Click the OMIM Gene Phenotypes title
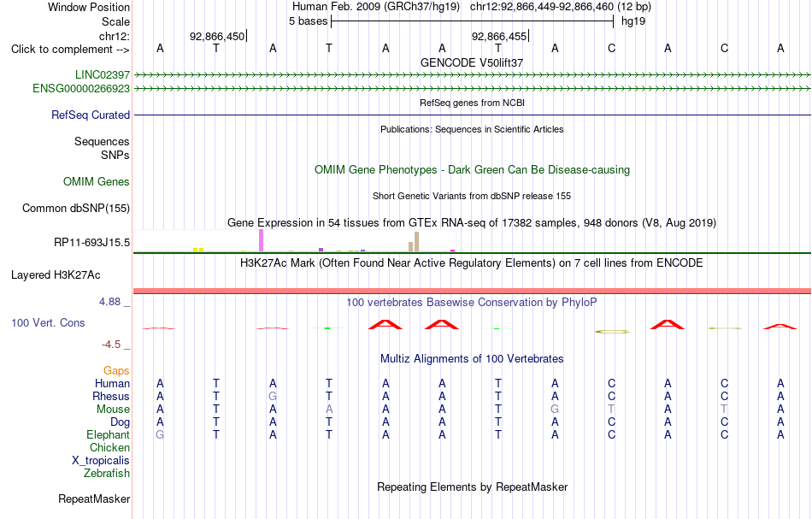This screenshot has width=812, height=519. click(473, 170)
